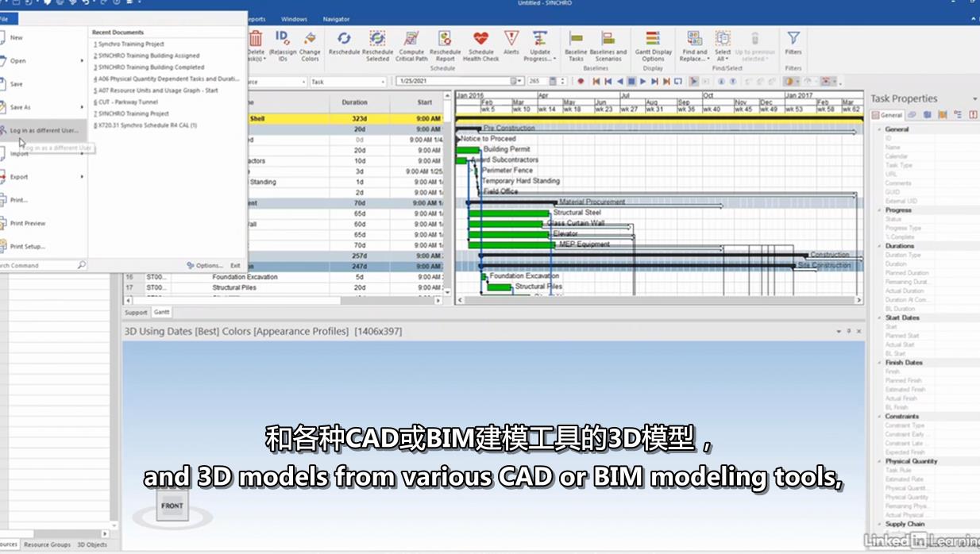This screenshot has height=554, width=980.
Task: Open the Update Progress ribbon button
Action: coord(539,45)
